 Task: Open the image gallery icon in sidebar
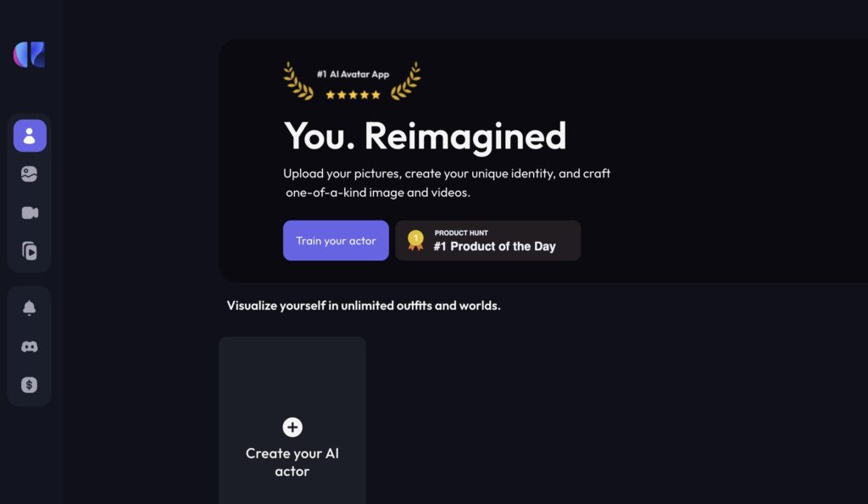[30, 174]
